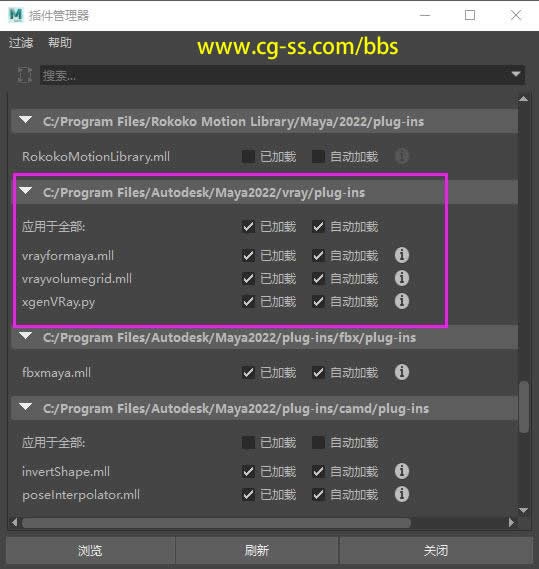Click the icon left of search field
Screen dimensions: 539x569
[x=24, y=75]
